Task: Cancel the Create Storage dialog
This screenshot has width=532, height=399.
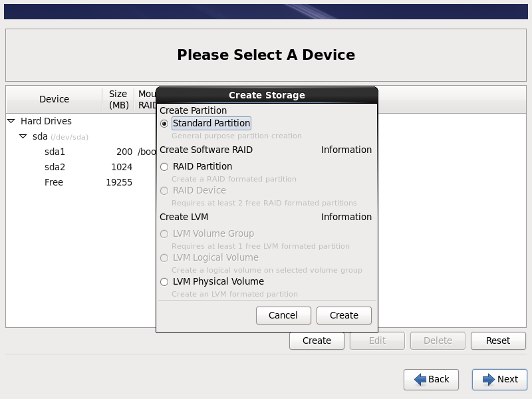Action: point(283,315)
